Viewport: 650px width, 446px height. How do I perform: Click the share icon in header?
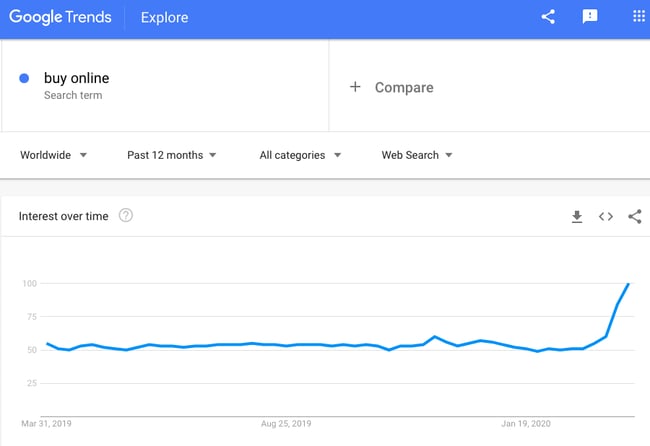[548, 17]
